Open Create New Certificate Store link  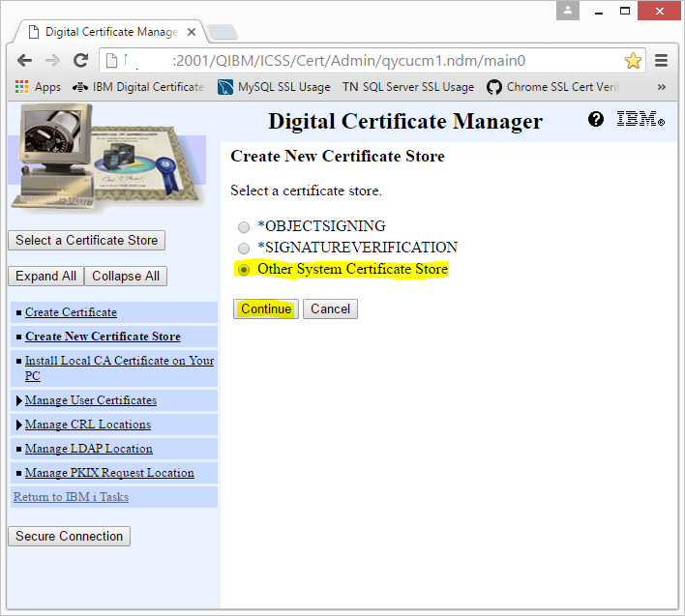[103, 337]
